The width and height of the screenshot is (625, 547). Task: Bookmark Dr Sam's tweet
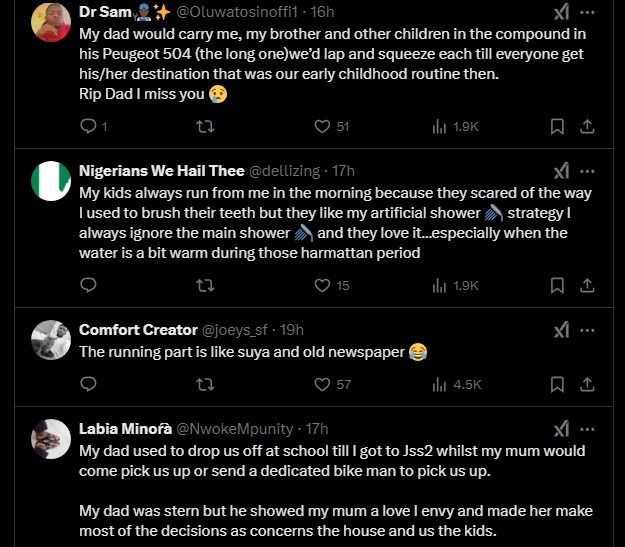(558, 126)
